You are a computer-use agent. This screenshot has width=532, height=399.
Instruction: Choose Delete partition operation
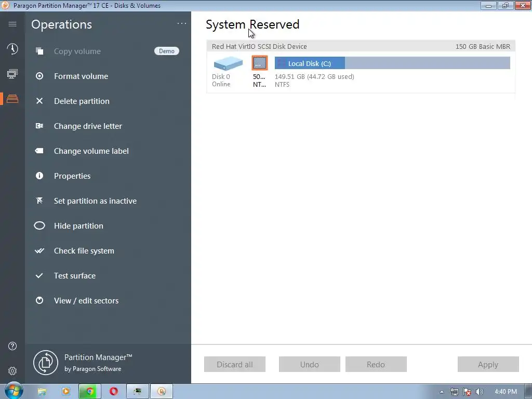(x=82, y=101)
